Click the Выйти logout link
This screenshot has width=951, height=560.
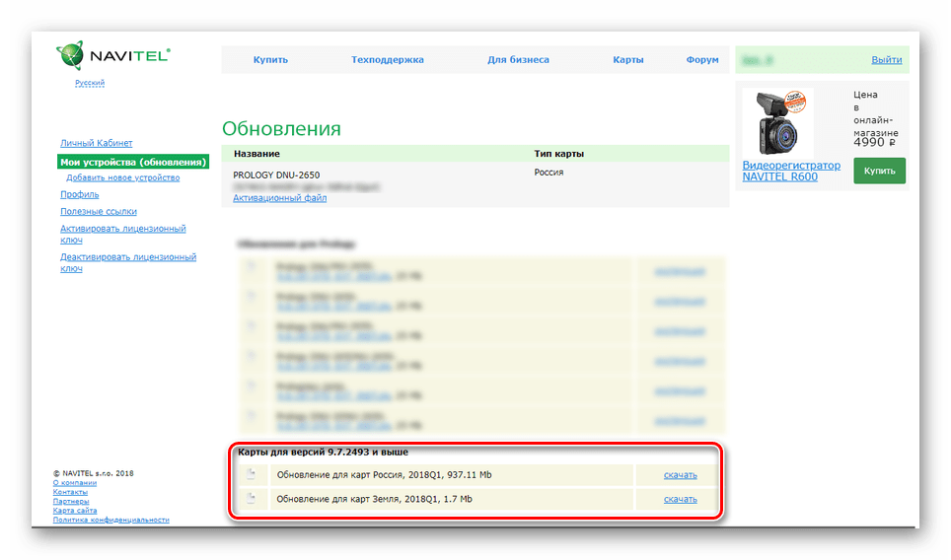(x=886, y=59)
